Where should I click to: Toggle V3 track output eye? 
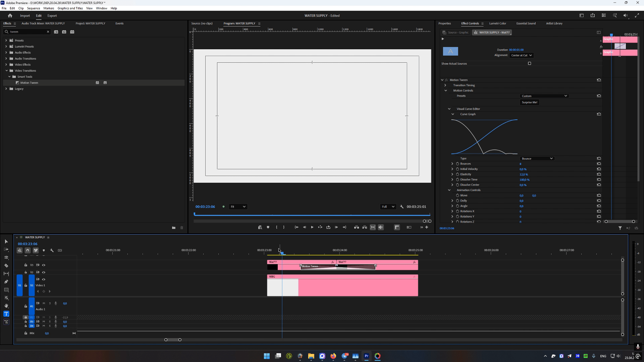[x=44, y=265]
